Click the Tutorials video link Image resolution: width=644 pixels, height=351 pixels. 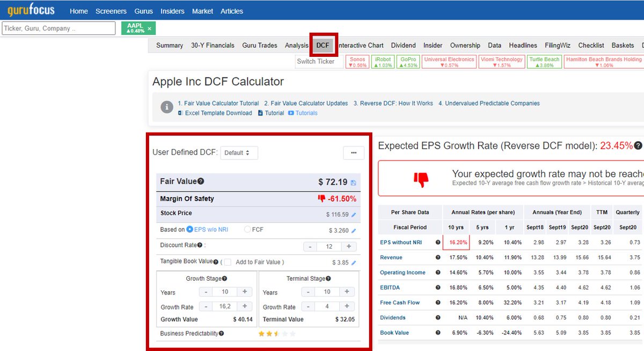[x=303, y=113]
